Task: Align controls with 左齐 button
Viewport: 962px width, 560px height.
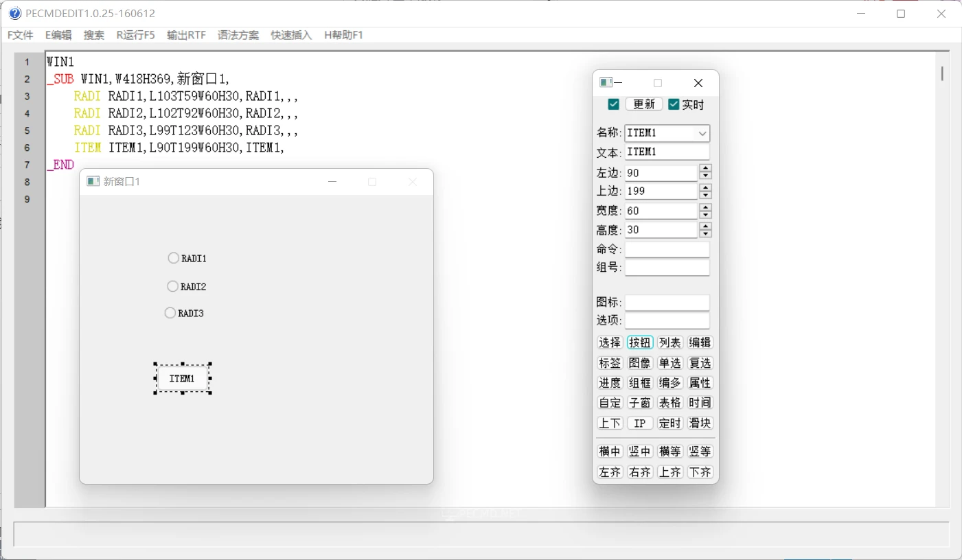Action: [x=610, y=472]
